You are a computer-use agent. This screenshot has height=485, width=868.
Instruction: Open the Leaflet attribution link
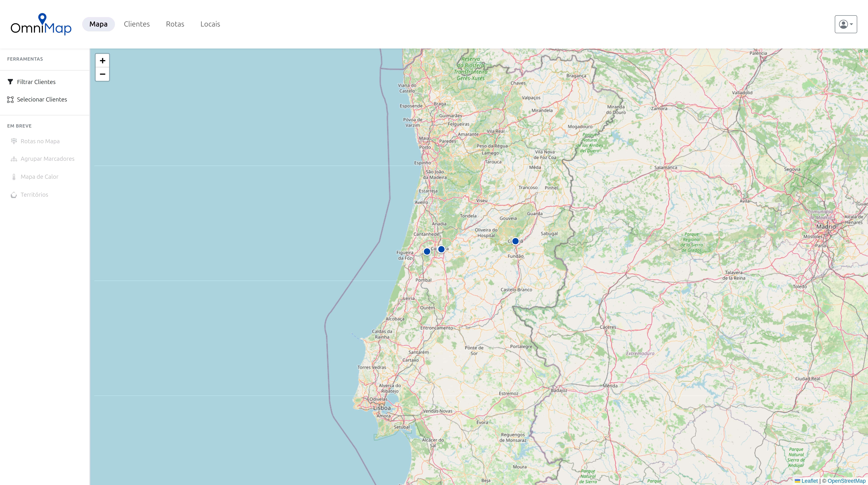click(809, 481)
